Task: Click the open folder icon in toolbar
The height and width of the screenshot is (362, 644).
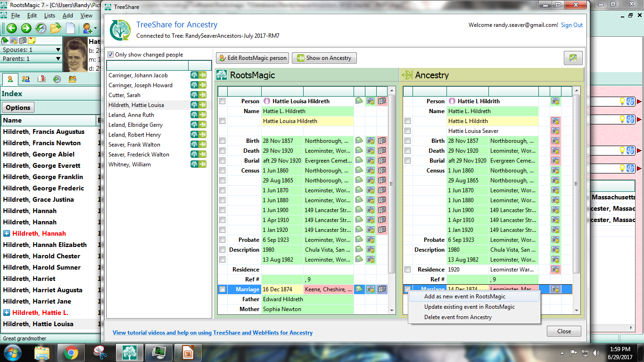Action: (56, 28)
